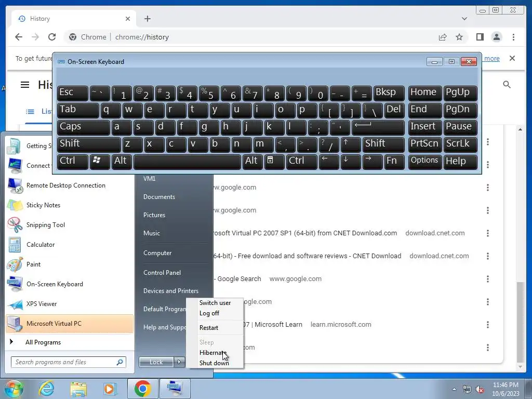The image size is (532, 399).
Task: Toggle left Alt key on On-Screen Keyboard
Action: click(x=122, y=161)
